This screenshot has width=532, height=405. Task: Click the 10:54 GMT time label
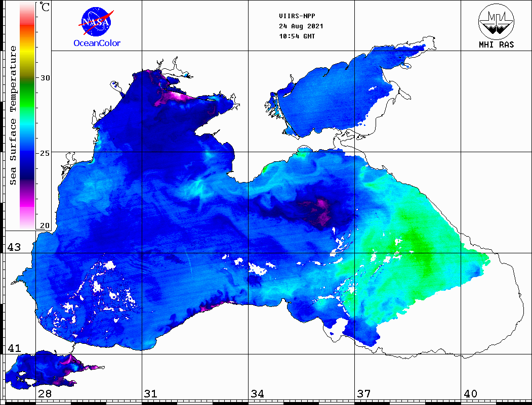coord(297,36)
